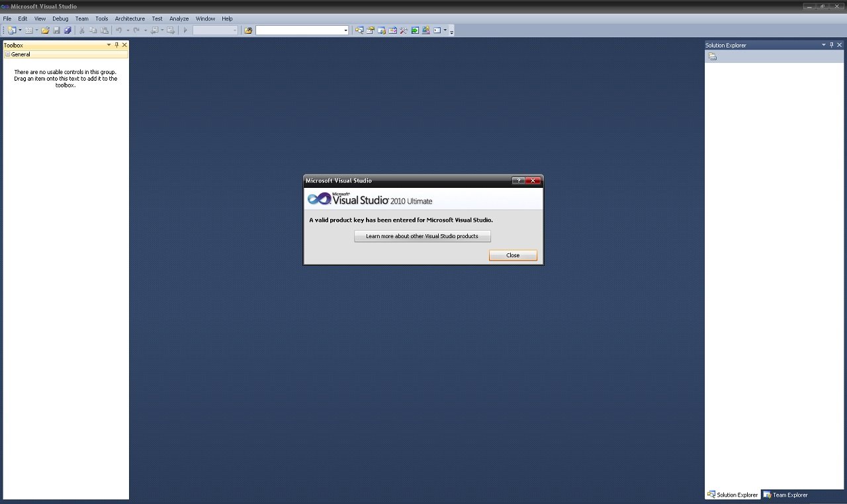Open the Architecture menu

pos(130,19)
